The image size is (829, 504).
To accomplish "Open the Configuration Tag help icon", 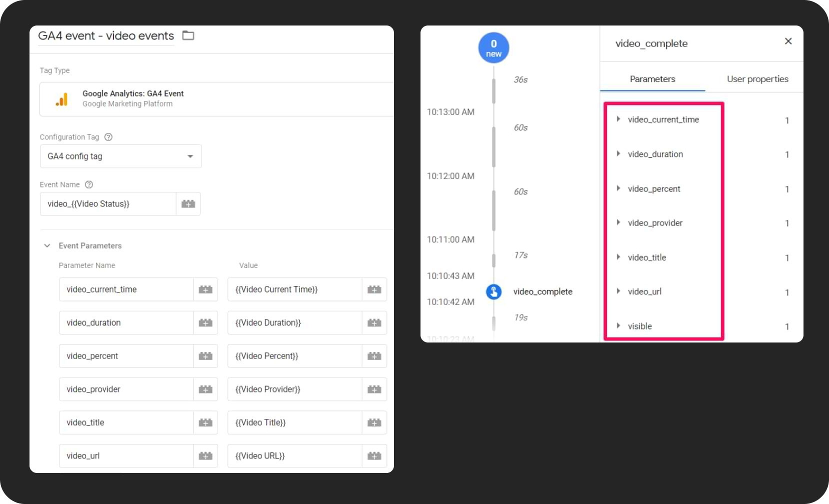I will click(x=108, y=137).
